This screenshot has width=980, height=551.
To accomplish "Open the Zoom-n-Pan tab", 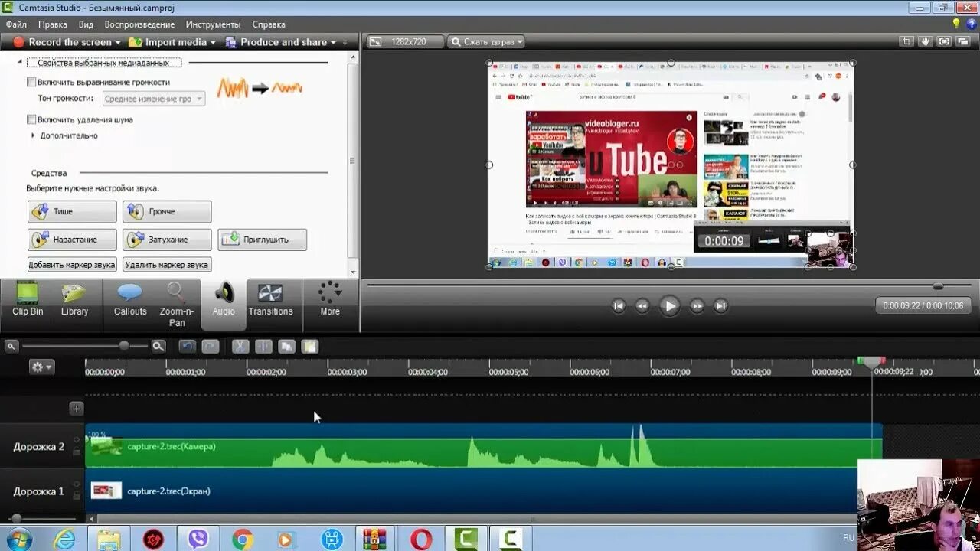I will (x=177, y=305).
